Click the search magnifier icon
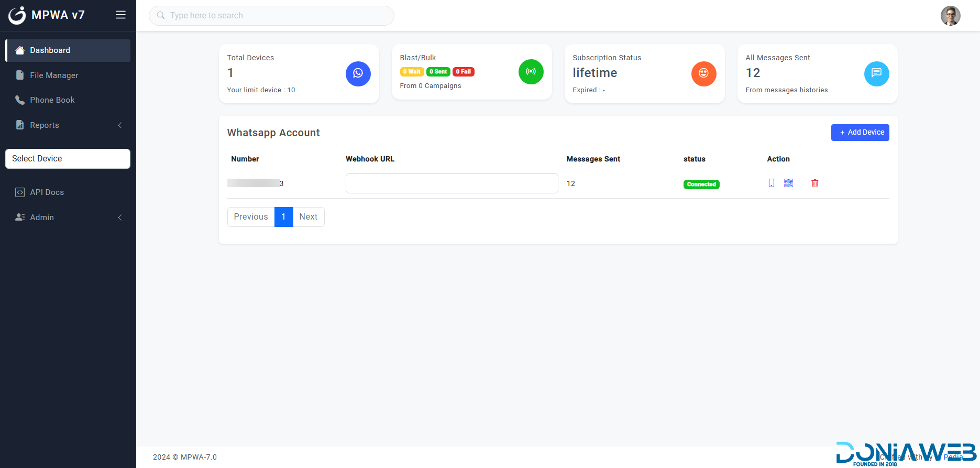 pyautogui.click(x=161, y=15)
